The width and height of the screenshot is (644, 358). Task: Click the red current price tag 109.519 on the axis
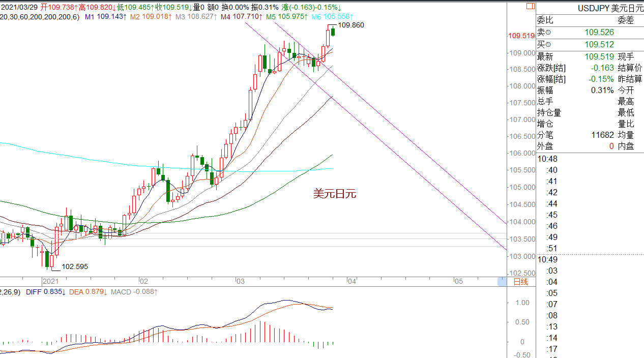coord(521,36)
